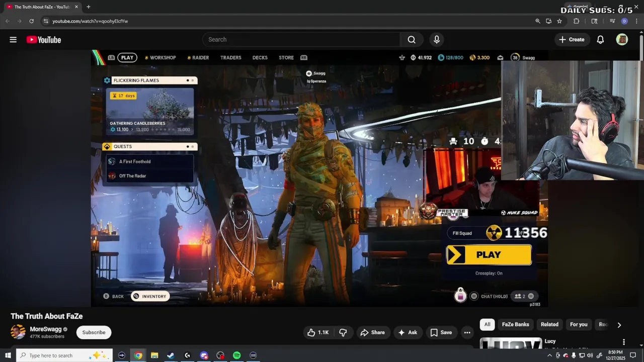
Task: Click the video player showing the game lobby
Action: tap(319, 178)
